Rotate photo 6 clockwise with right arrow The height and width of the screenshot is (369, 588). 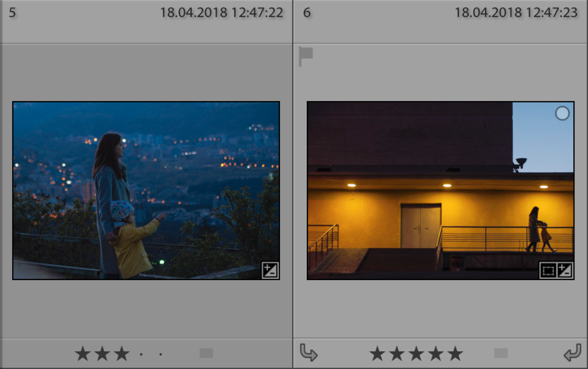[572, 353]
